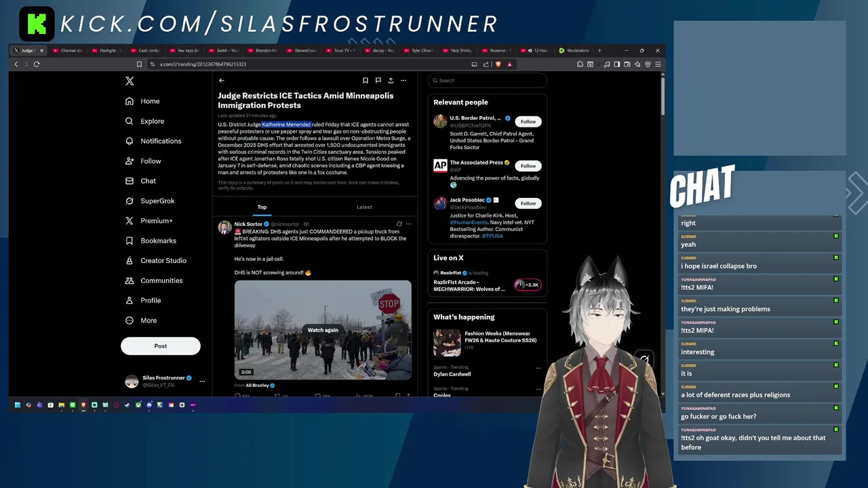This screenshot has width=868, height=488.
Task: Close the Judge Restricts ICE tab
Action: [x=41, y=50]
